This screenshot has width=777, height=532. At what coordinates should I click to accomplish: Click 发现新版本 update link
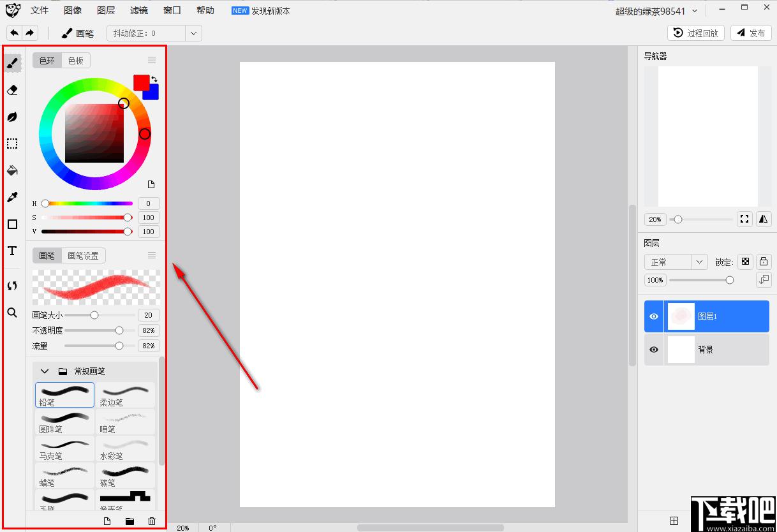(270, 11)
